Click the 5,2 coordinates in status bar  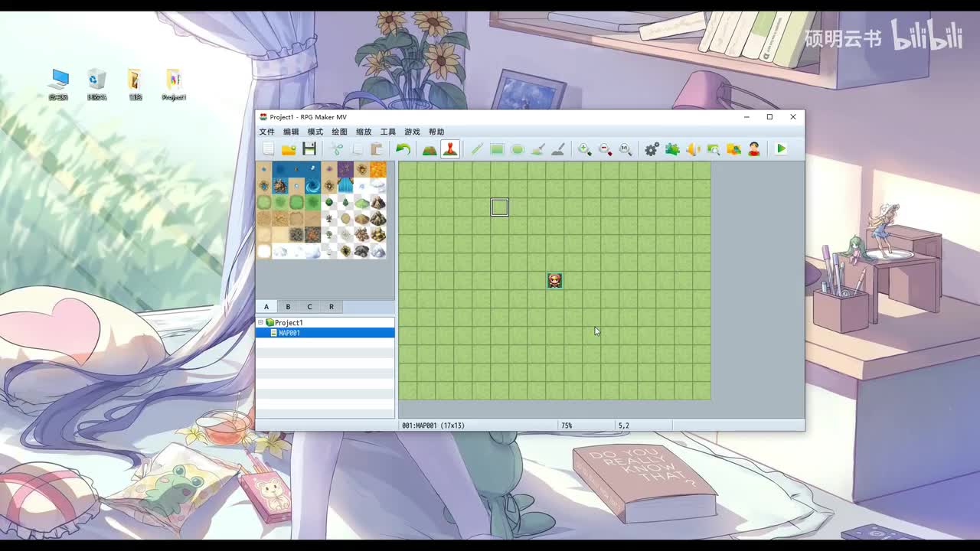click(624, 425)
